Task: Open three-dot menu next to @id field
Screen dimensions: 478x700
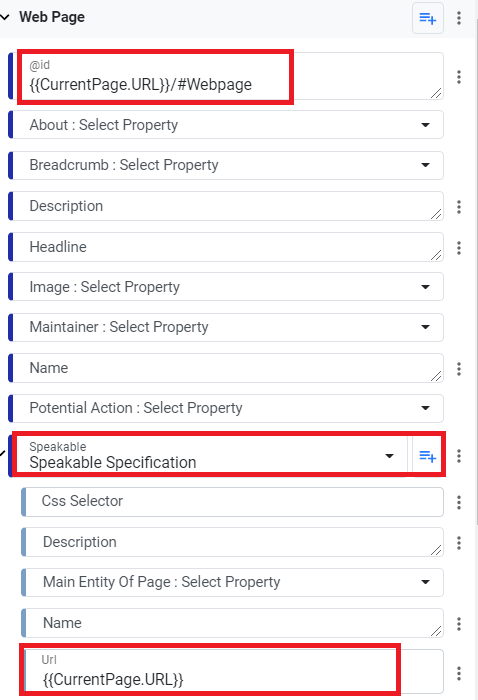Action: pyautogui.click(x=459, y=77)
